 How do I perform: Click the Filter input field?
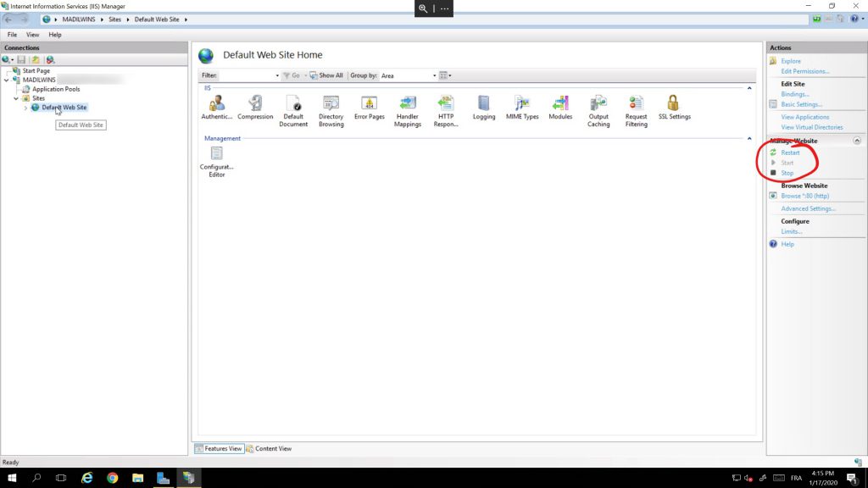(x=247, y=75)
